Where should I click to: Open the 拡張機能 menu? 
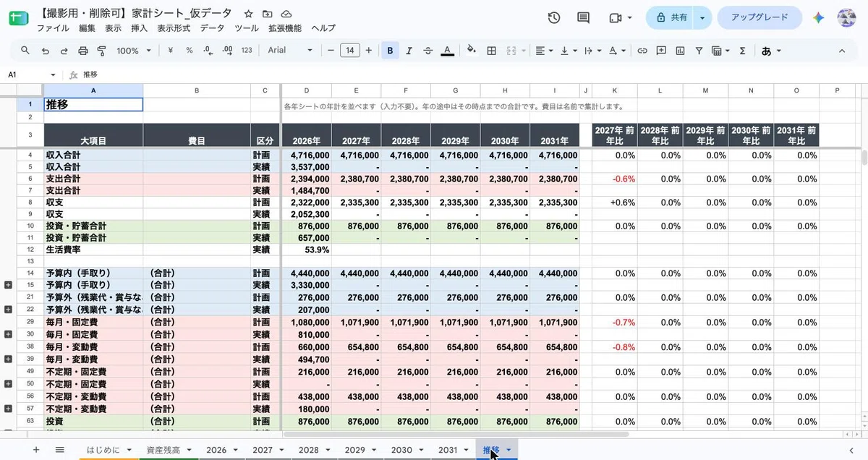[285, 28]
